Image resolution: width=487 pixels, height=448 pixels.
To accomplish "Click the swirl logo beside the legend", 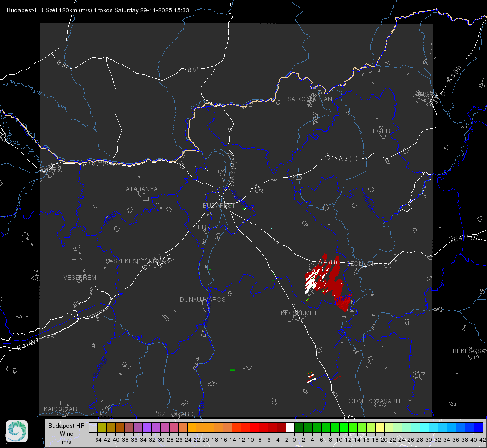I will 17,431.
